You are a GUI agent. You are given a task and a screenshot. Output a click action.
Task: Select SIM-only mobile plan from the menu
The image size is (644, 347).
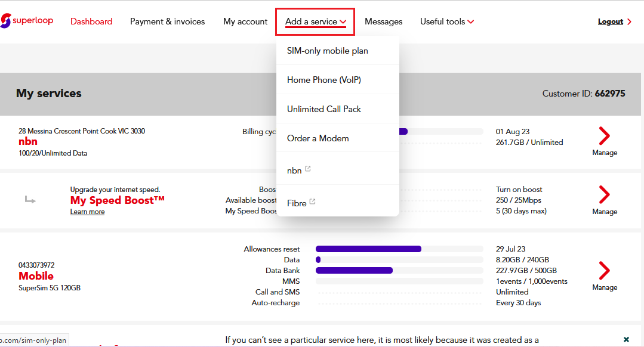pyautogui.click(x=326, y=50)
